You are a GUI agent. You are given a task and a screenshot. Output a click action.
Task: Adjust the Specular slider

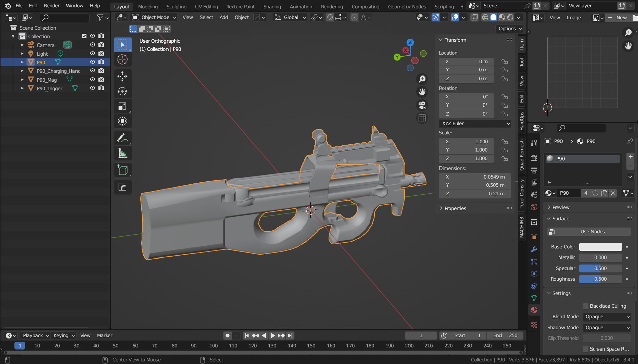click(601, 268)
